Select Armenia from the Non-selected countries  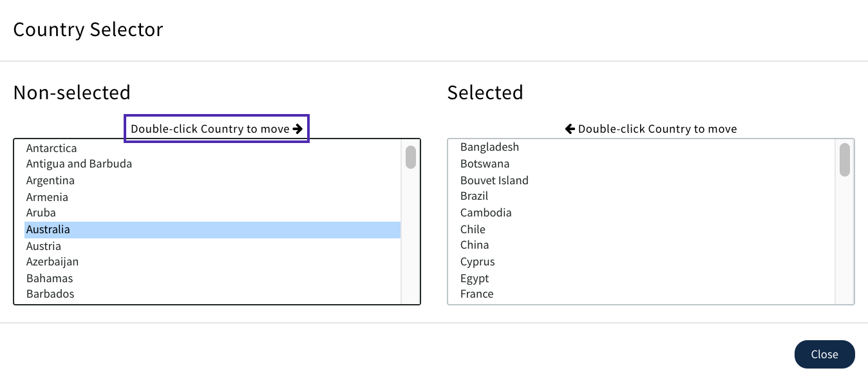(x=47, y=197)
